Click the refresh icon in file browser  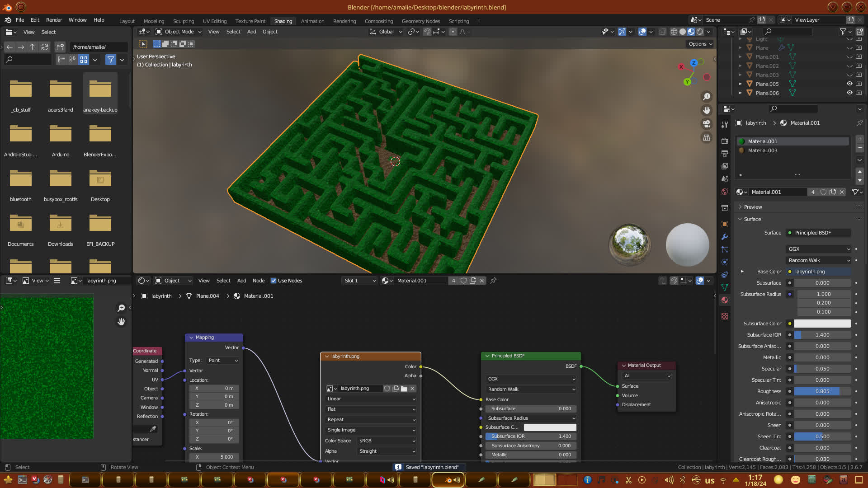tap(44, 47)
